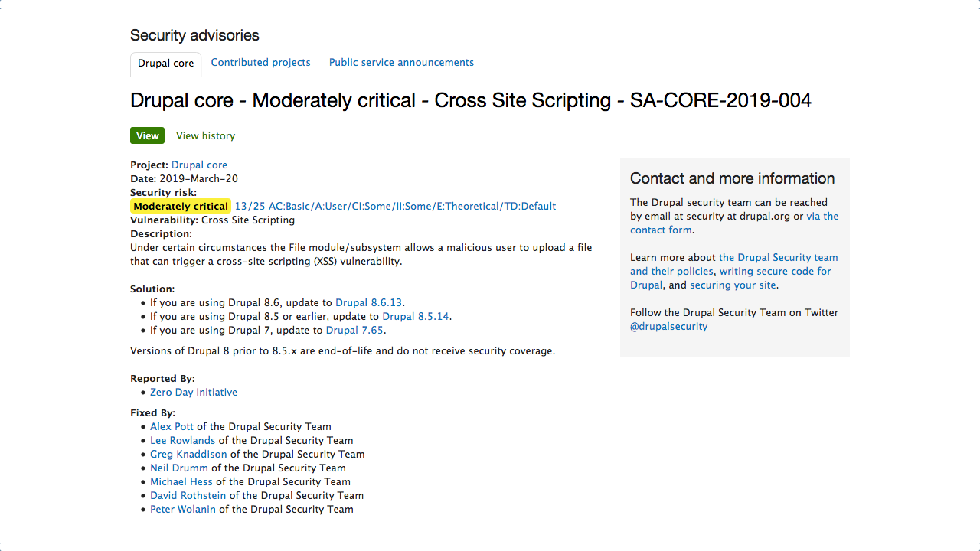Visit the Zero Day Initiative link
This screenshot has width=980, height=551.
point(194,392)
